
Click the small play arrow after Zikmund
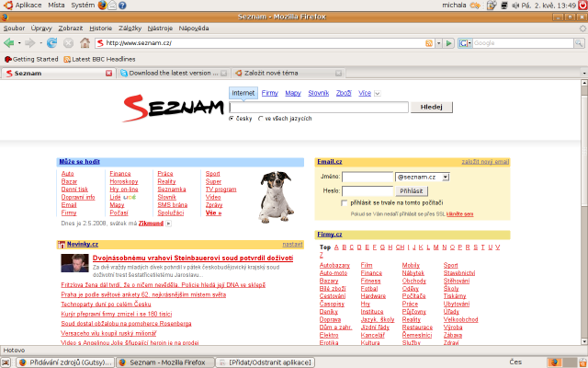[168, 224]
